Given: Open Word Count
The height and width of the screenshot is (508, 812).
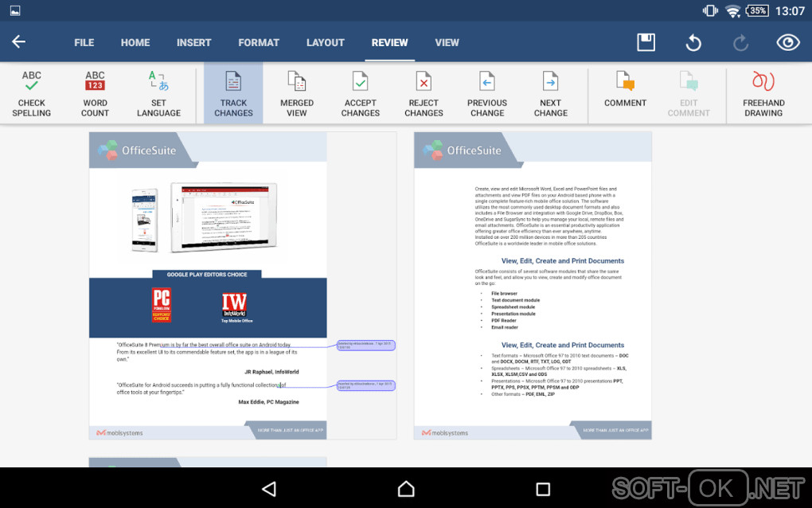Looking at the screenshot, I should 95,93.
